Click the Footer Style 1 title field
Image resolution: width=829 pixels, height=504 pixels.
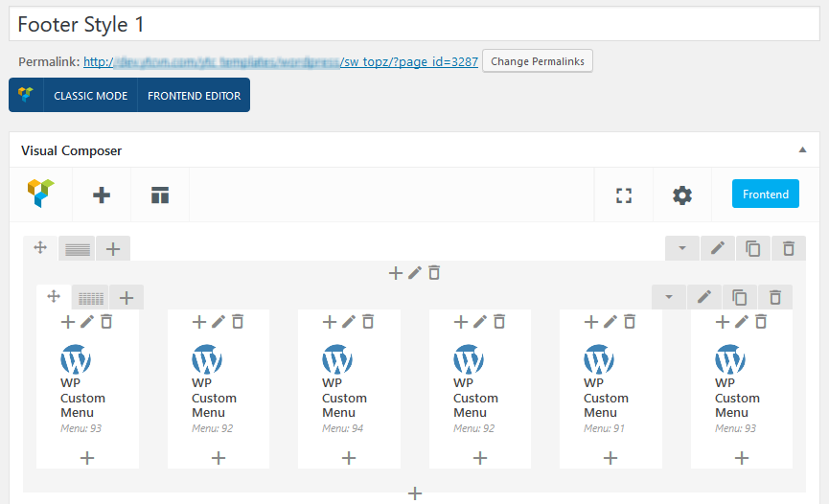(x=414, y=24)
